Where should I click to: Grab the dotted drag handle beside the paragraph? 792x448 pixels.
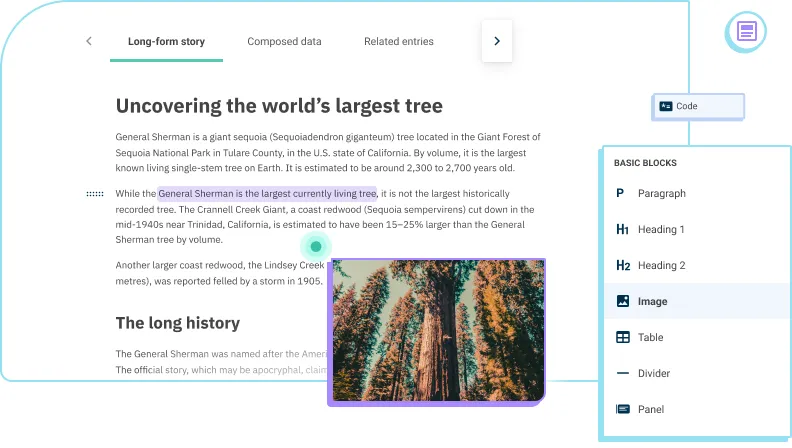[x=95, y=194]
